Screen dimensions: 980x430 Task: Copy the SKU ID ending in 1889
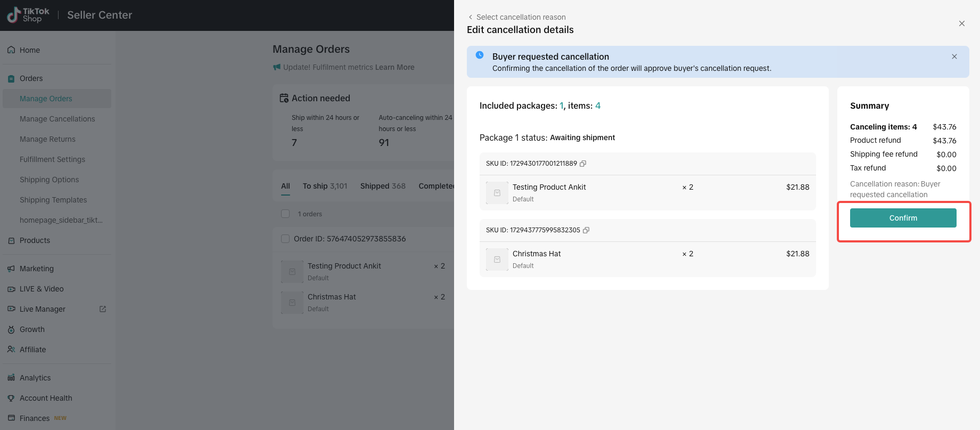tap(583, 164)
